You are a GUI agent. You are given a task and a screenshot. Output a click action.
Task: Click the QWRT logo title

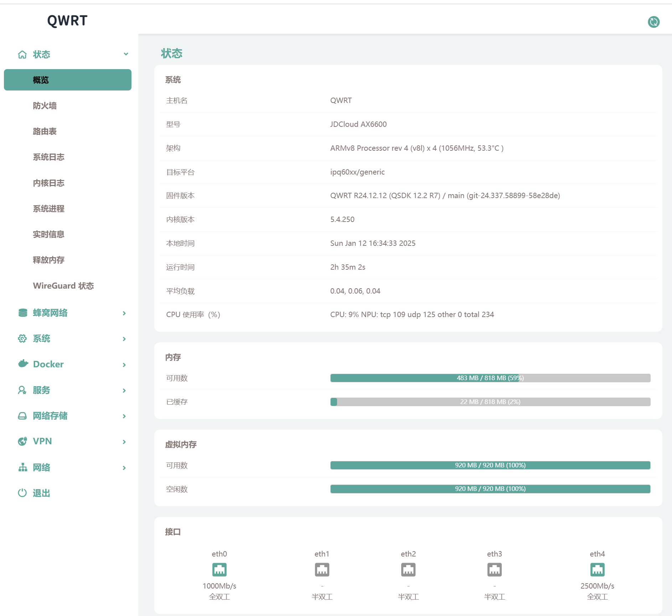[x=67, y=21]
